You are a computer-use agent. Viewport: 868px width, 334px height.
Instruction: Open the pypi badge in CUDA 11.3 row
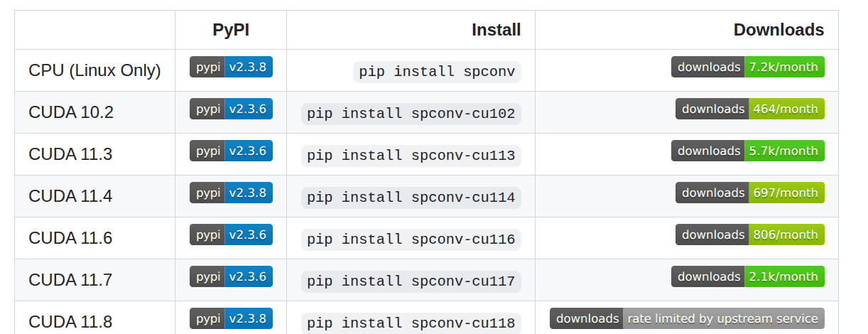[x=231, y=151]
